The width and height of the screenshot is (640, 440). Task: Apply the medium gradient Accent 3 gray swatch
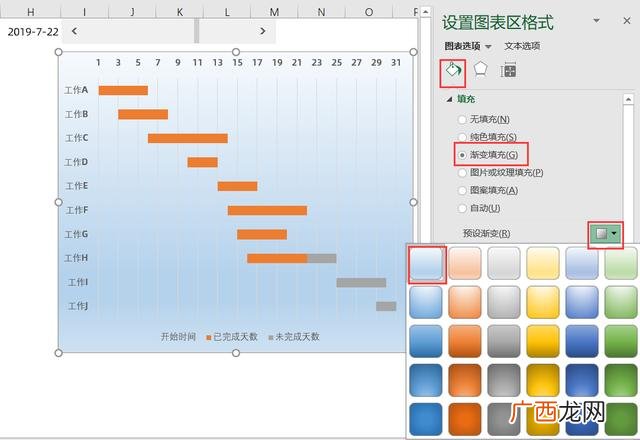[x=504, y=341]
